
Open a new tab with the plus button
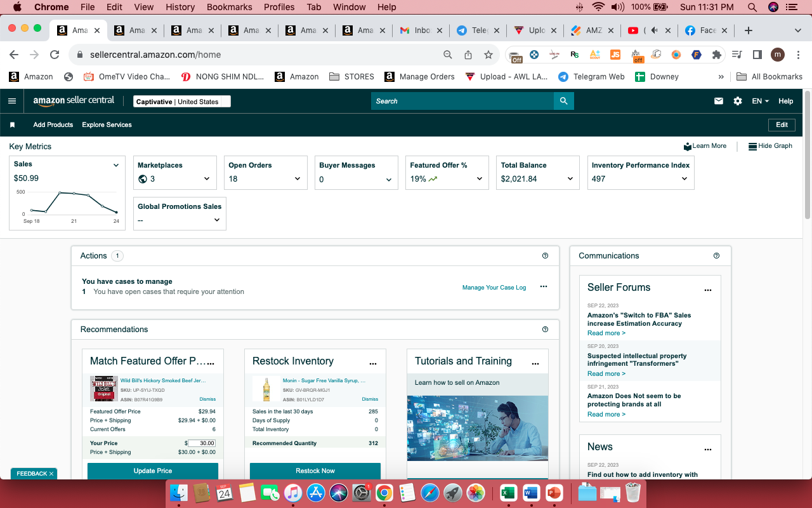[749, 30]
